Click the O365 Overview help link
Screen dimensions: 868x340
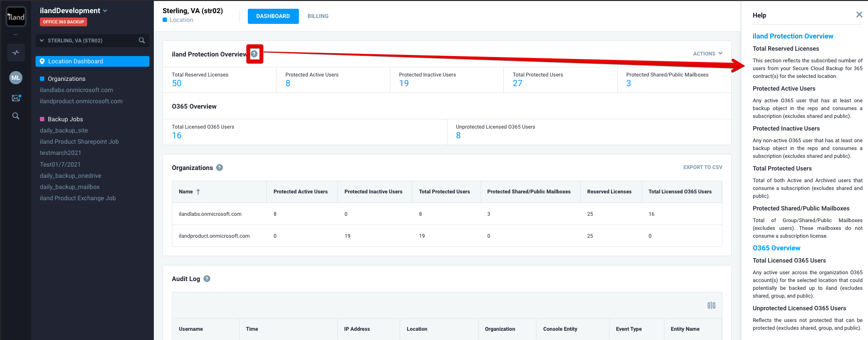click(776, 248)
